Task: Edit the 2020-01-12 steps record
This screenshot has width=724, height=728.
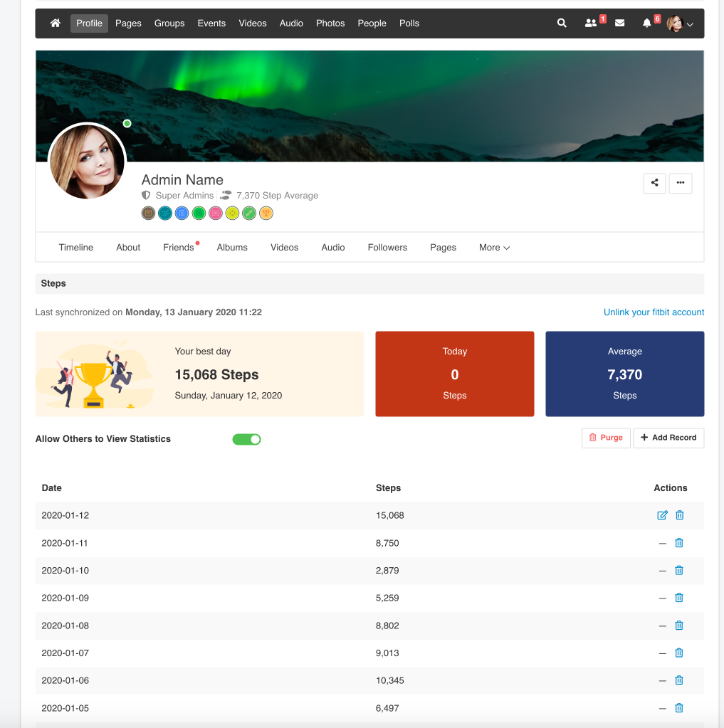Action: coord(662,515)
